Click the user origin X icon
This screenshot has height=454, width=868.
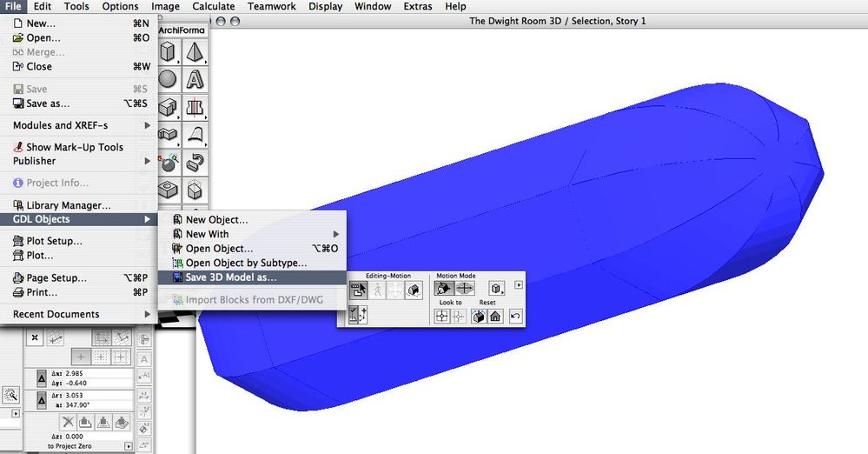(x=35, y=337)
